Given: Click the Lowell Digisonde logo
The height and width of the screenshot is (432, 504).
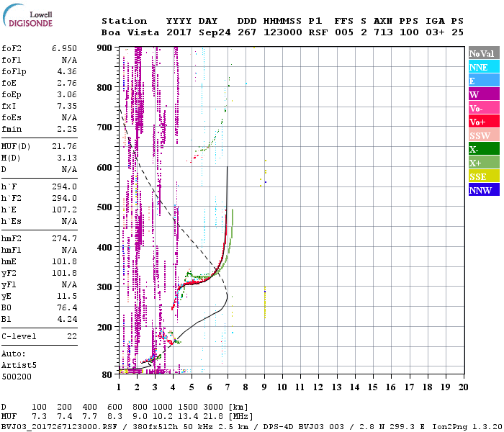Looking at the screenshot, I should (x=27, y=16).
